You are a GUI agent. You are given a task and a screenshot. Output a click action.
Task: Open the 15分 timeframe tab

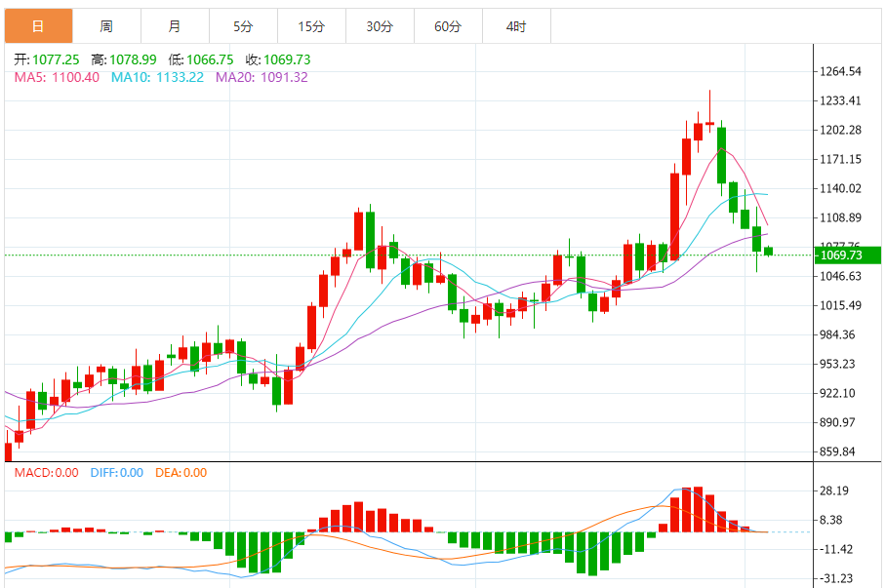pos(312,26)
